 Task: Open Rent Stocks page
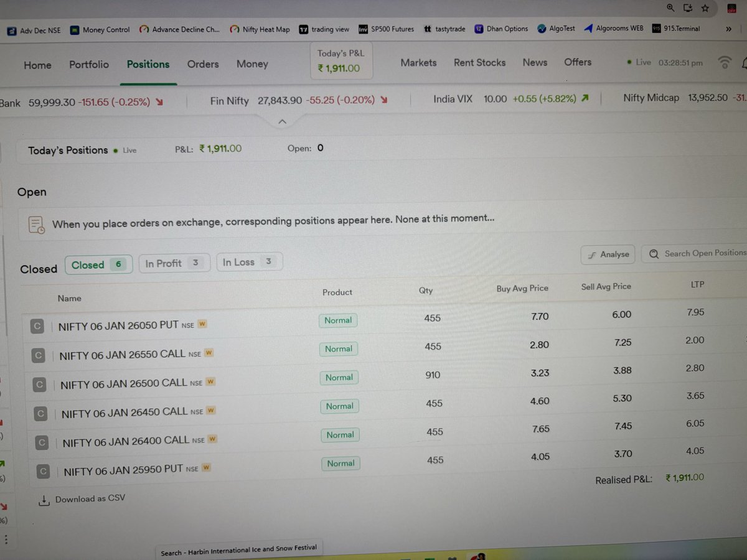pos(480,63)
